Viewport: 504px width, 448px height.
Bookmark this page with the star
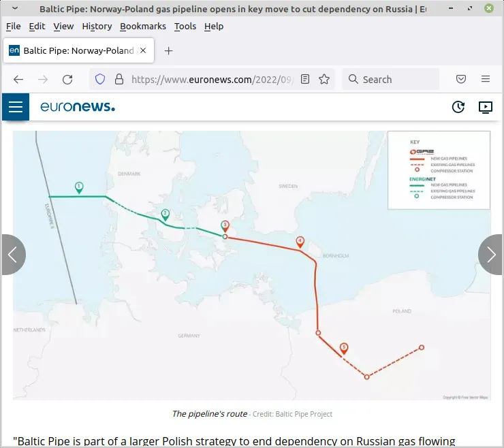click(x=324, y=79)
